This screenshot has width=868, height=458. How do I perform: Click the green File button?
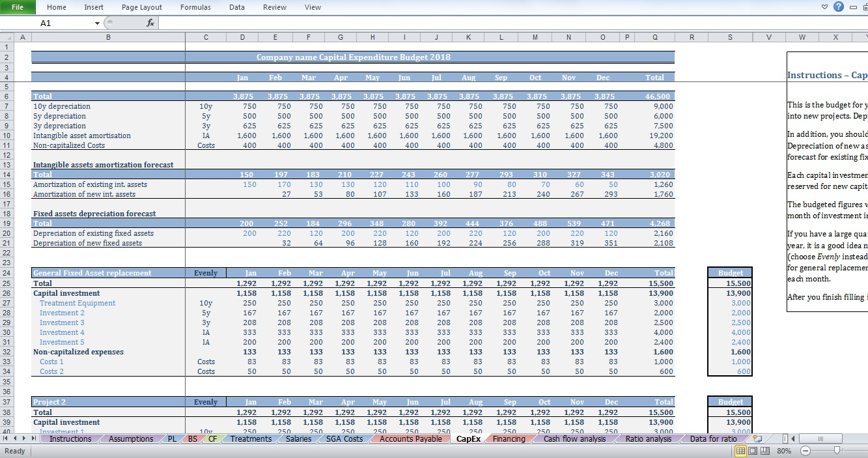tap(18, 7)
